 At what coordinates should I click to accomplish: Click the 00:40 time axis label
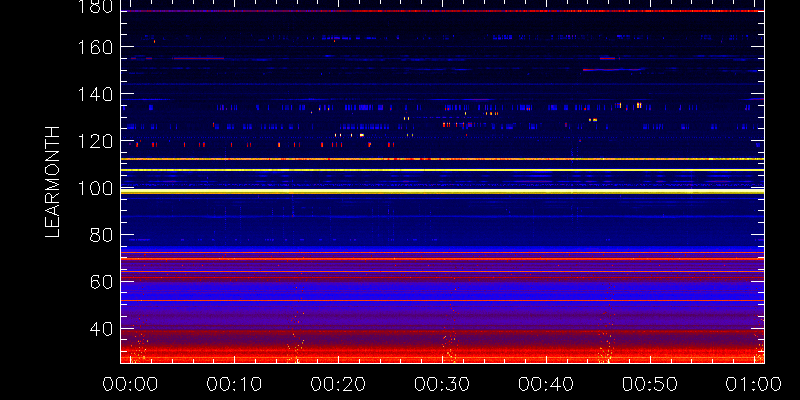click(546, 384)
